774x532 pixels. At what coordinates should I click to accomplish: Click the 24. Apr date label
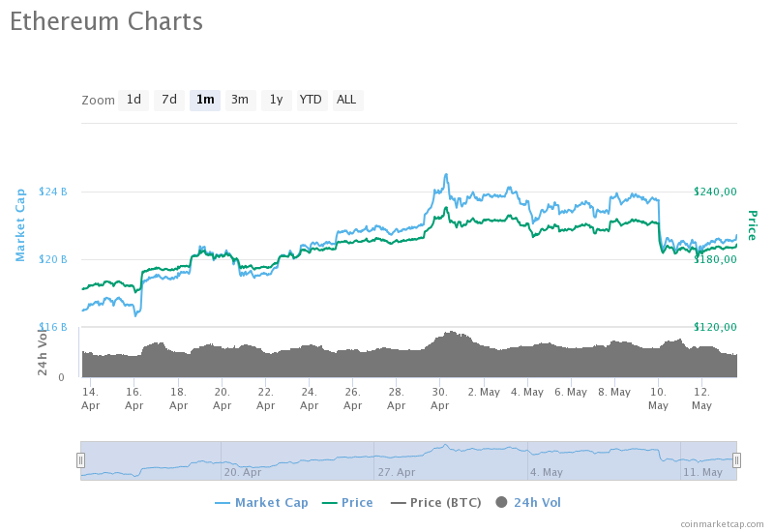click(x=309, y=399)
